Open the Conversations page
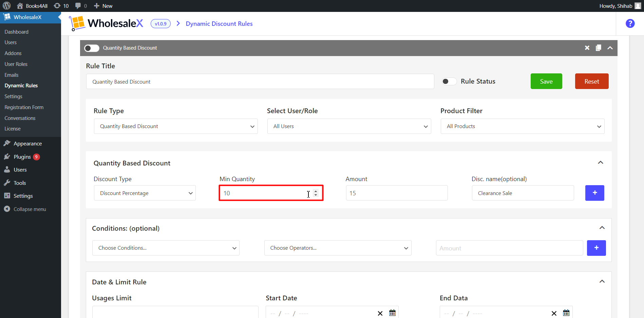The width and height of the screenshot is (644, 318). click(x=20, y=118)
